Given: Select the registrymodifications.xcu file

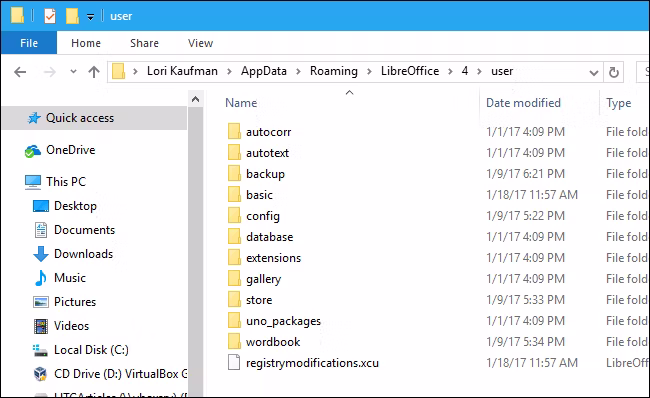Looking at the screenshot, I should coord(312,363).
